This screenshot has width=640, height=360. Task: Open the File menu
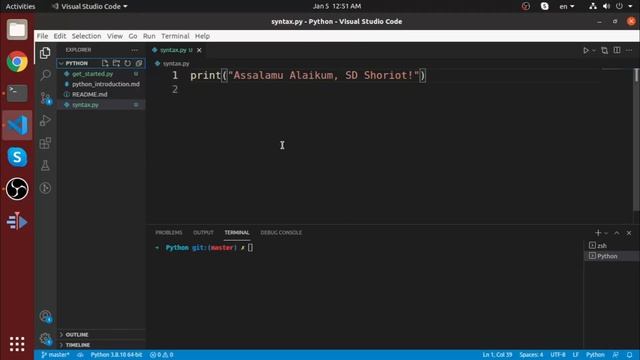(x=42, y=36)
